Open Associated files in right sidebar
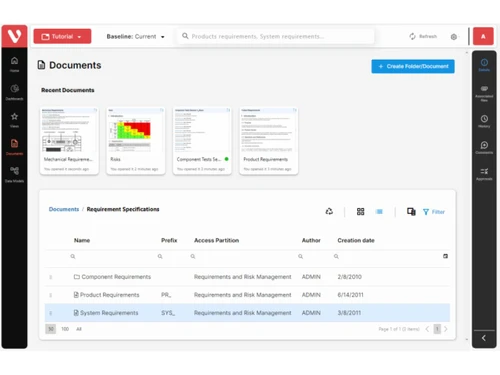500x375 pixels. [484, 93]
